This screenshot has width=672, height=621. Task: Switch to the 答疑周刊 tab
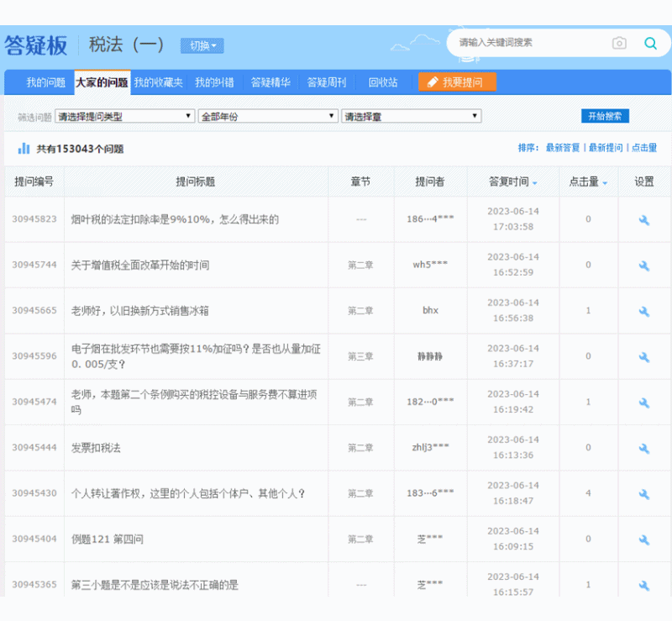[326, 82]
